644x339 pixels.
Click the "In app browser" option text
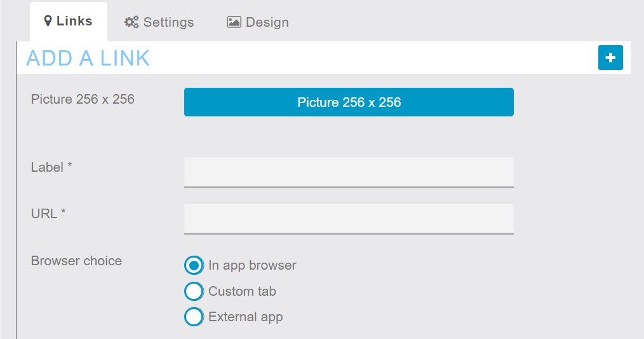click(252, 265)
